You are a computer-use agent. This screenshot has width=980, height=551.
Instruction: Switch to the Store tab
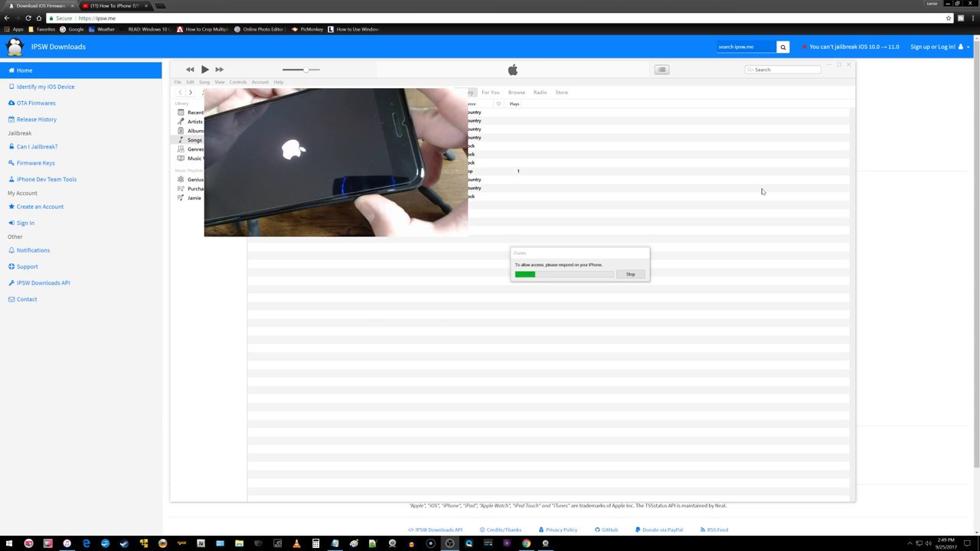click(x=562, y=93)
